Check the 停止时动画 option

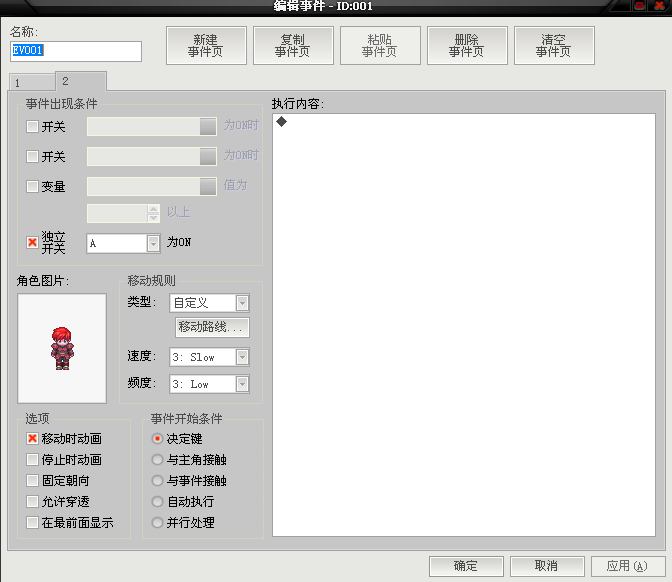[32, 459]
